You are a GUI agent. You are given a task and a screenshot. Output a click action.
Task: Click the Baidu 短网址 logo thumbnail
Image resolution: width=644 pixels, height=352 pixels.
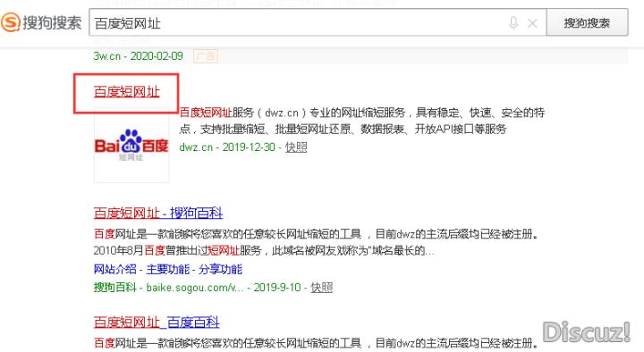coord(131,146)
